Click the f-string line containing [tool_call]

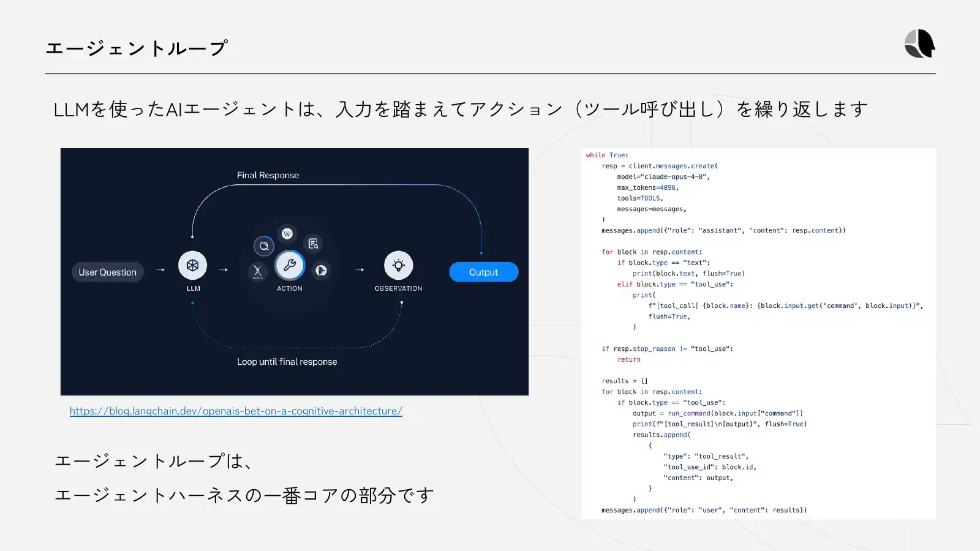pyautogui.click(x=786, y=306)
